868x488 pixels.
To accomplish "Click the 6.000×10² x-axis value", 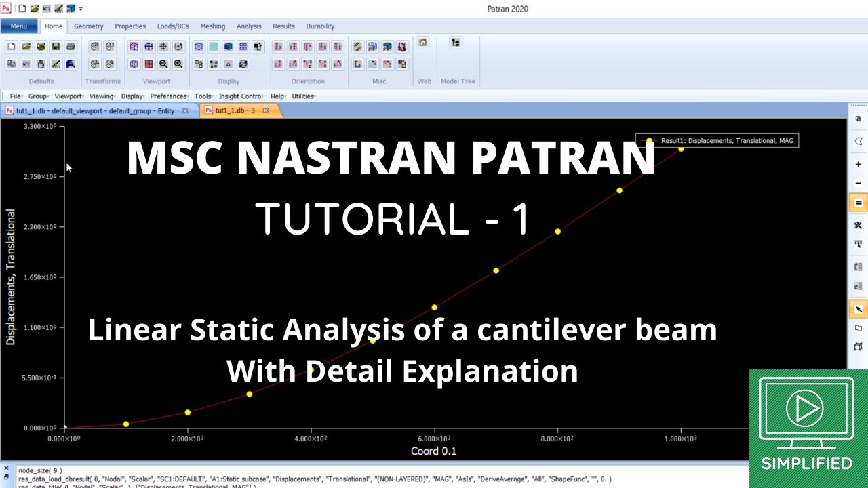I will 435,439.
